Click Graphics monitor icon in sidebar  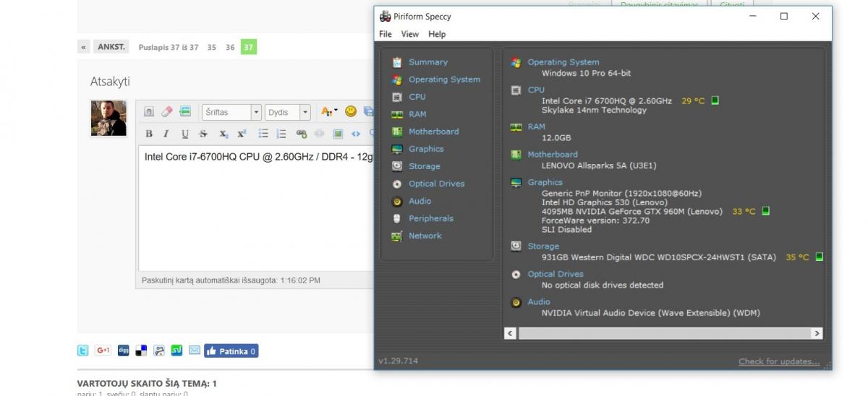(x=396, y=149)
